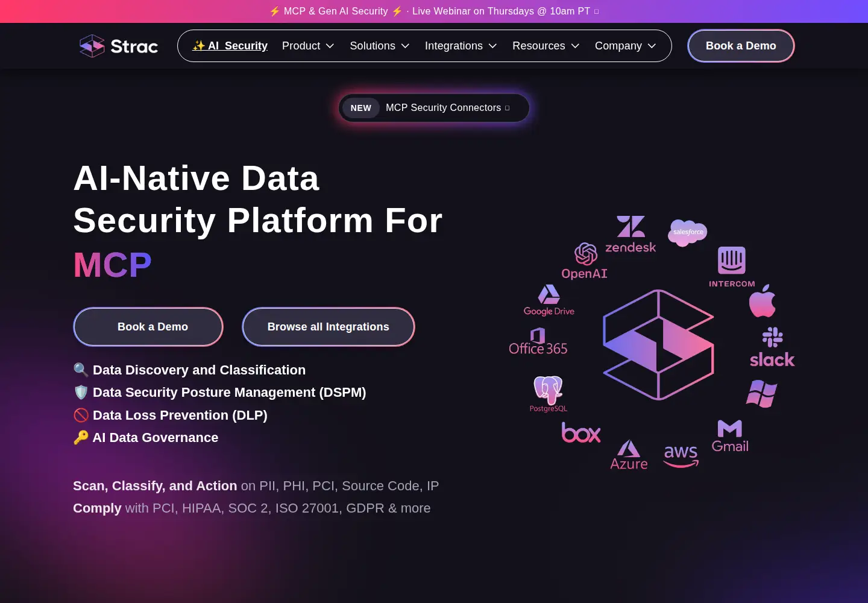Expand the Solutions dropdown menu
The image size is (868, 603).
(x=380, y=46)
